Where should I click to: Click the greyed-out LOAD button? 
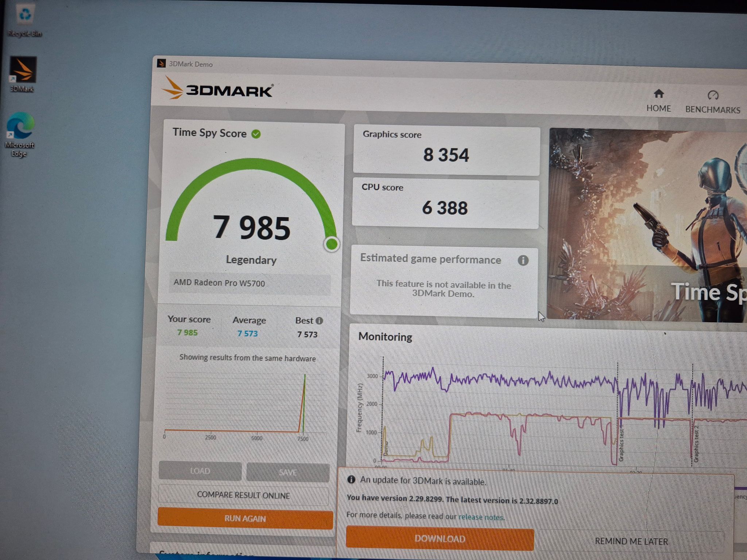(x=200, y=471)
